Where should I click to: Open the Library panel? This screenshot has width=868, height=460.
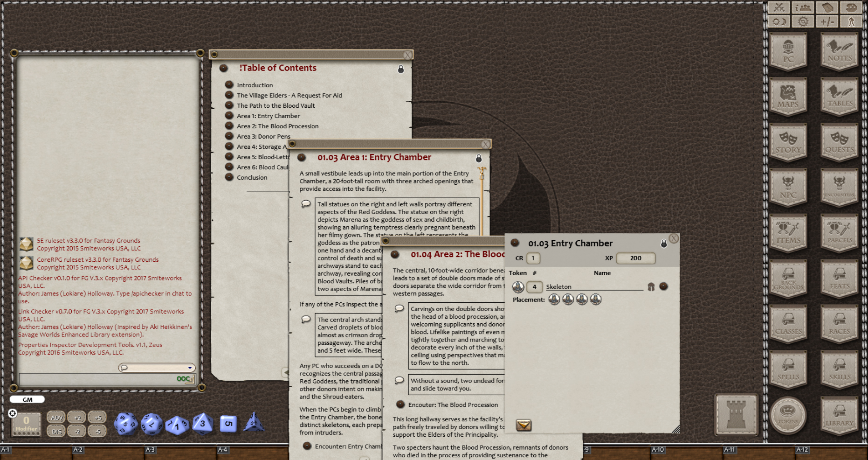pyautogui.click(x=839, y=415)
